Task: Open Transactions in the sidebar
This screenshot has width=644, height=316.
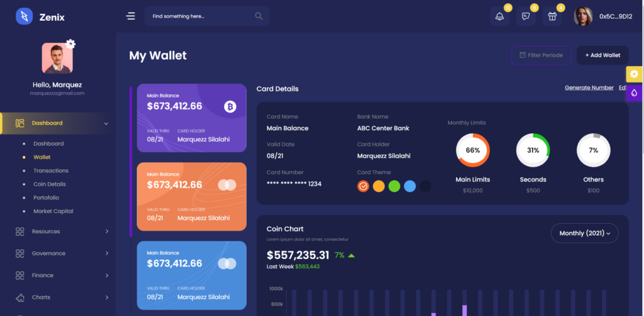Action: tap(51, 171)
